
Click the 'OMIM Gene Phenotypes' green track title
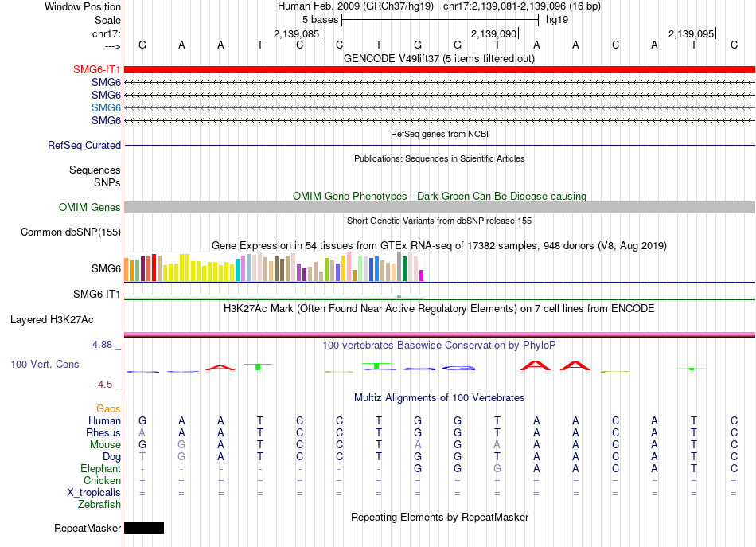(x=439, y=197)
